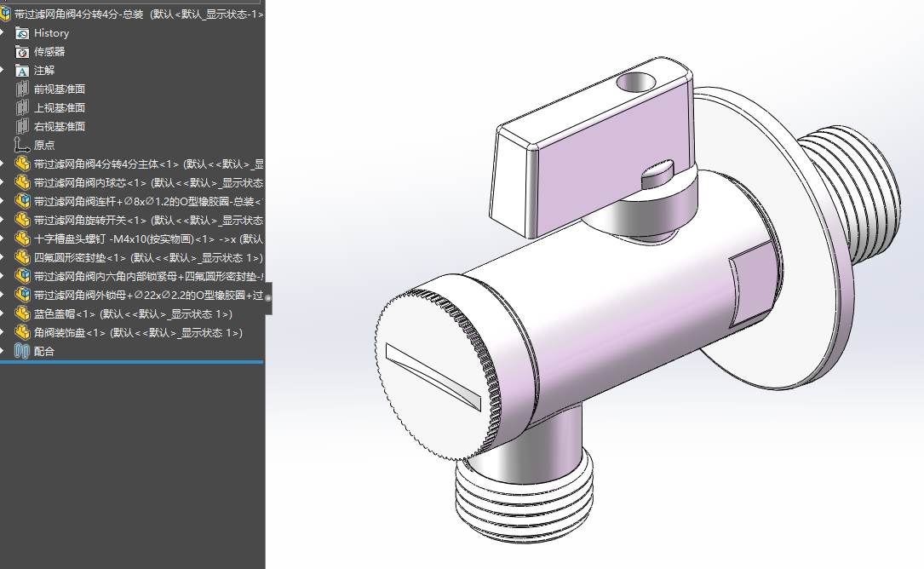The height and width of the screenshot is (569, 924).
Task: Expand the 蓝色盖帽 component
Action: coord(3,313)
